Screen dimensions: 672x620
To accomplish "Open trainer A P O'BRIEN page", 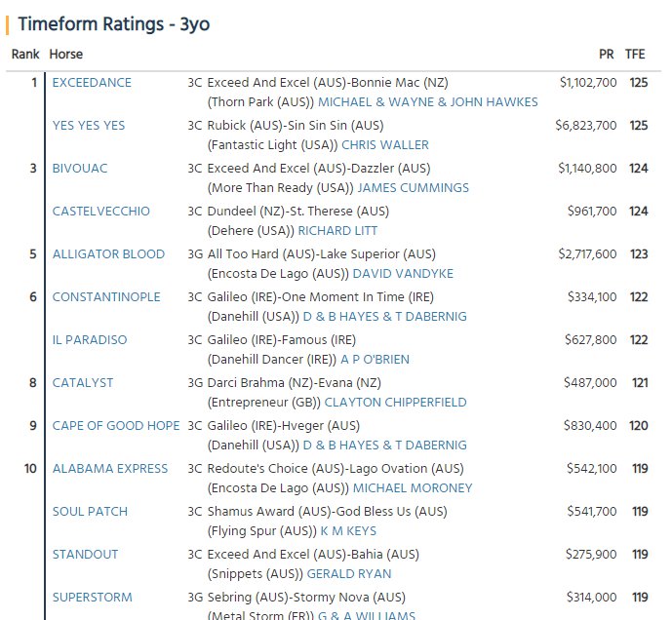I will click(x=375, y=359).
